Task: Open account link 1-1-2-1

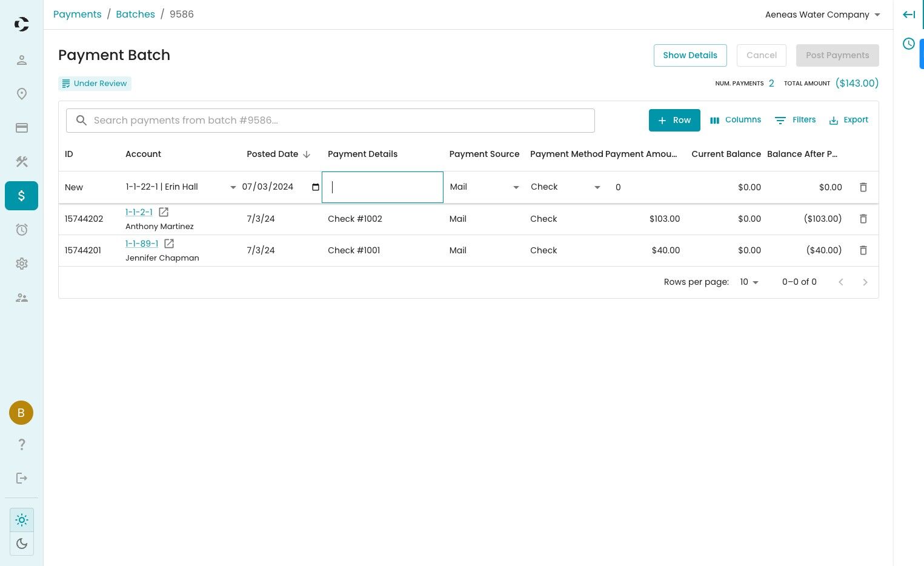Action: pyautogui.click(x=139, y=212)
